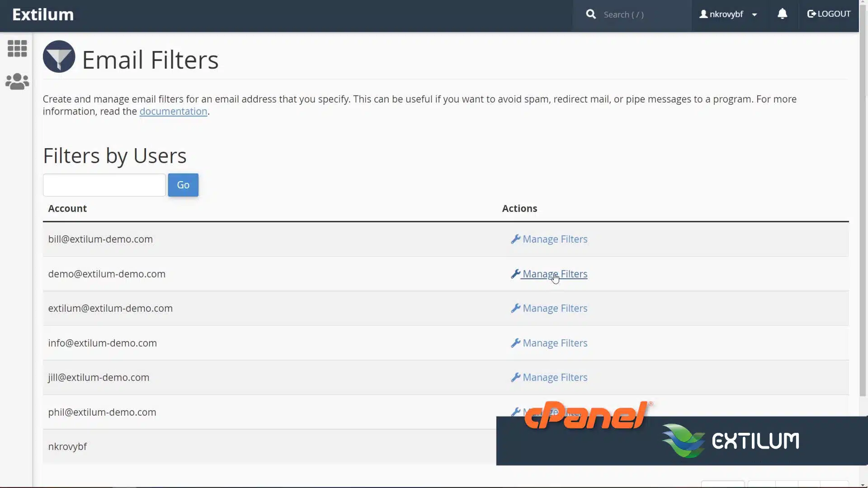
Task: Focus the Filters by Users search field
Action: click(104, 185)
